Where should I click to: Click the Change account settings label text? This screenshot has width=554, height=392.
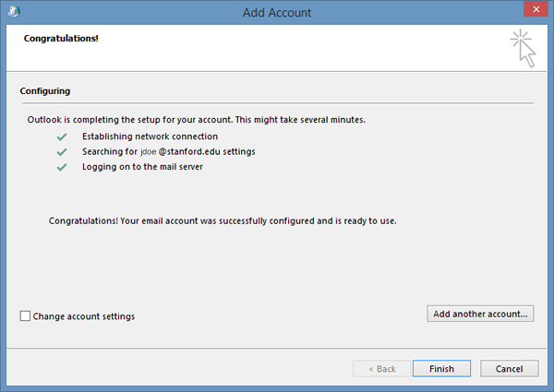84,316
